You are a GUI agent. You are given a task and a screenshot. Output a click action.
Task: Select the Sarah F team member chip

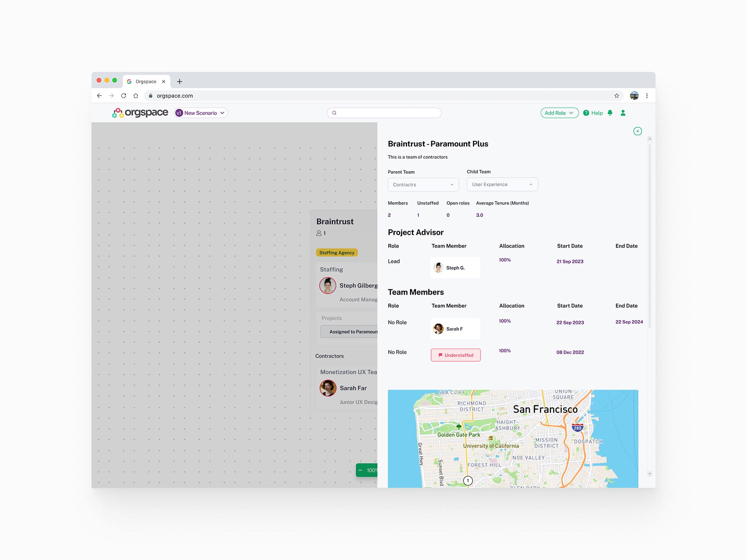(x=455, y=329)
